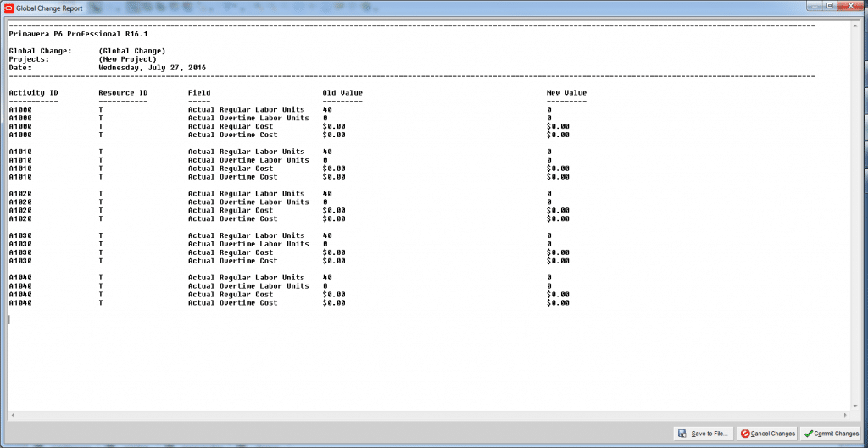Click new value 0 in A1000's Regular Labor Units row

[x=549, y=109]
